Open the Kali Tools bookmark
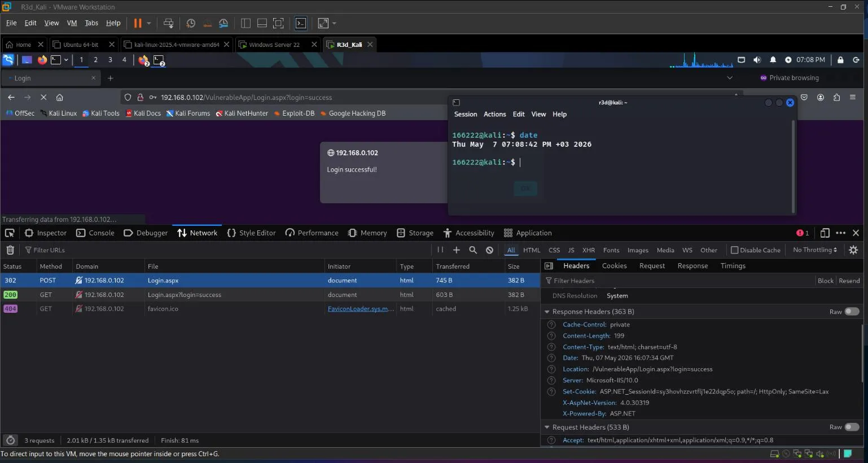The image size is (868, 463). pos(100,113)
